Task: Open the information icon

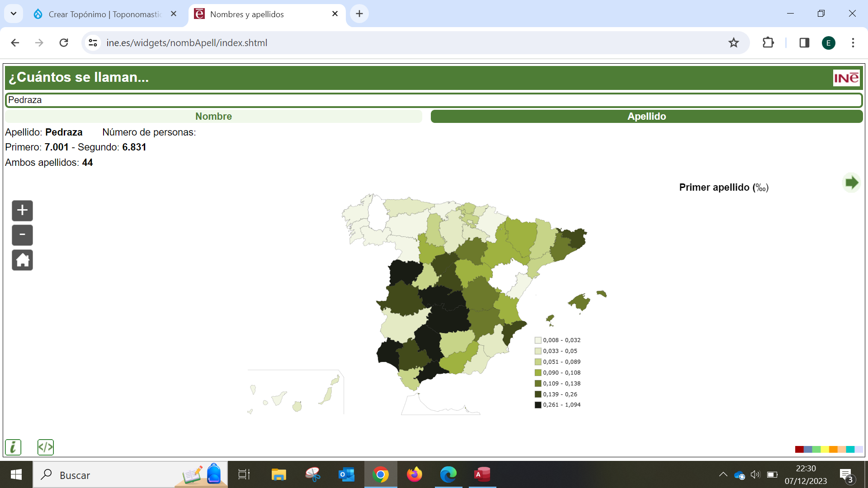Action: (13, 447)
